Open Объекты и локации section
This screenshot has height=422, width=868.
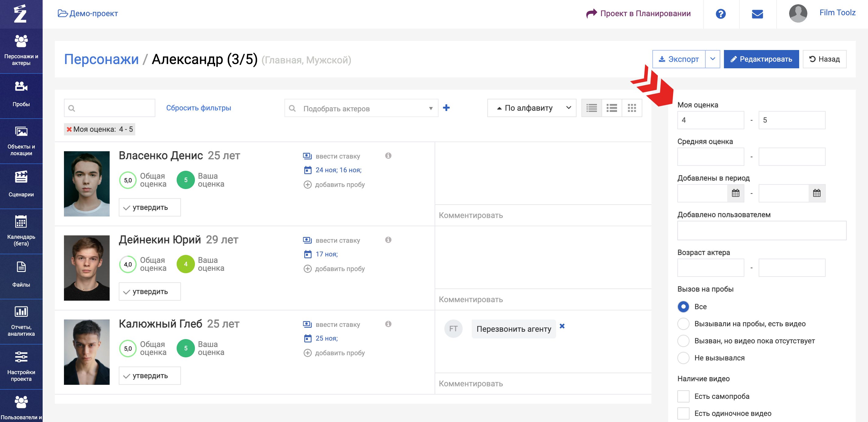(21, 141)
